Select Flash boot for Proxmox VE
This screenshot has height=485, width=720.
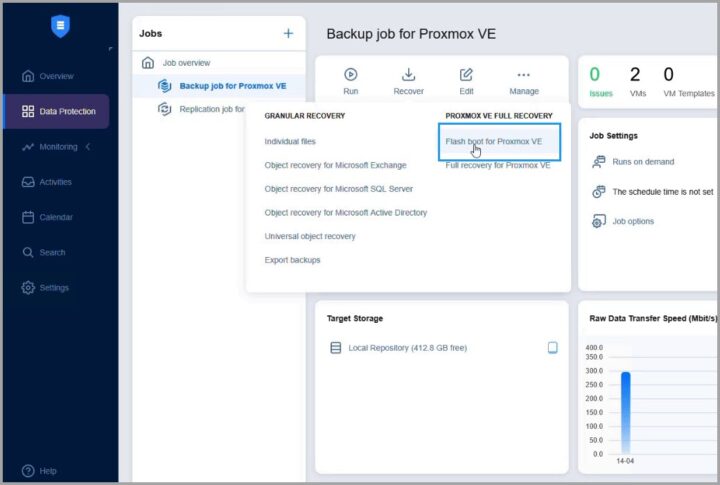(494, 142)
